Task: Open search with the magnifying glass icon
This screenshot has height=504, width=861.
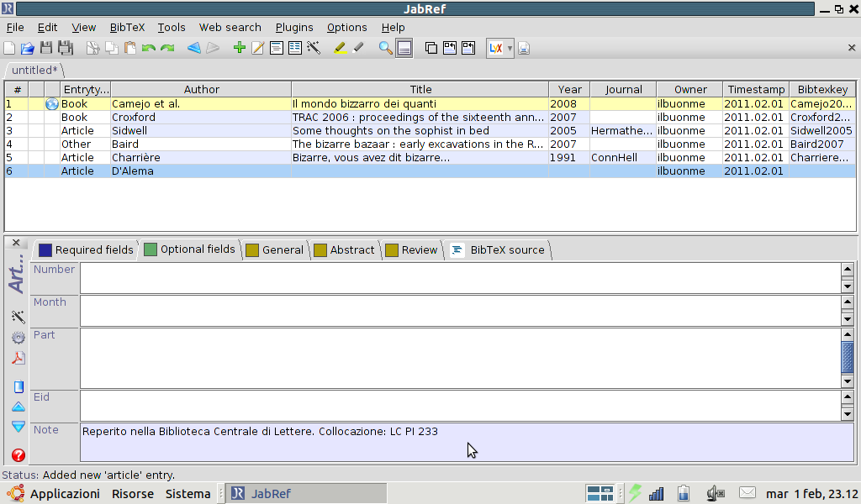Action: click(x=385, y=48)
